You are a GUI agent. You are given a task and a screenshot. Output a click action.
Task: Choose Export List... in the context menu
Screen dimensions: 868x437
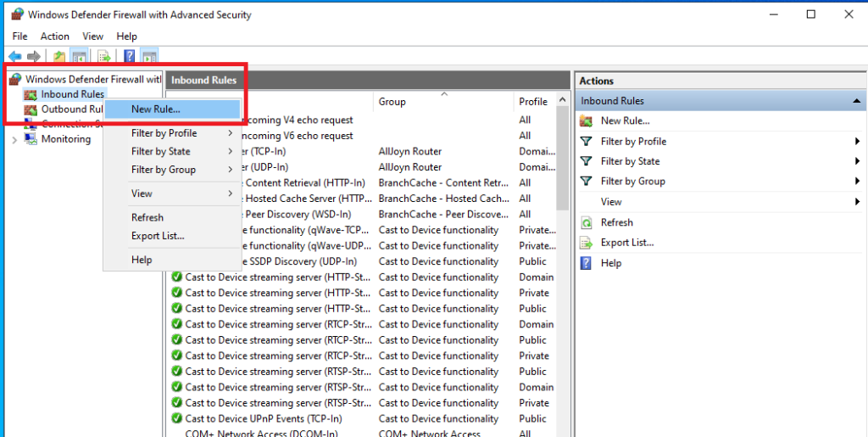tap(171, 236)
